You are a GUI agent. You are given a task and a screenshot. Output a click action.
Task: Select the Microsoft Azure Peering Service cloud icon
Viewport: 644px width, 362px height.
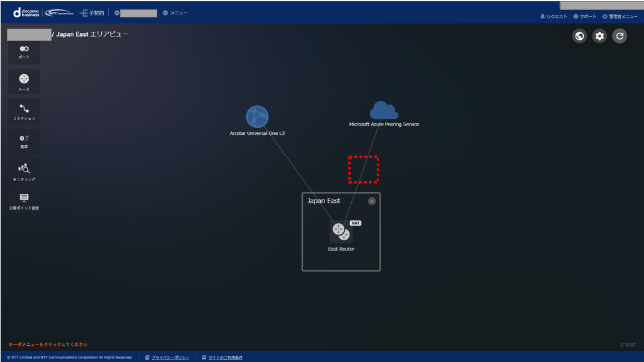(x=384, y=110)
